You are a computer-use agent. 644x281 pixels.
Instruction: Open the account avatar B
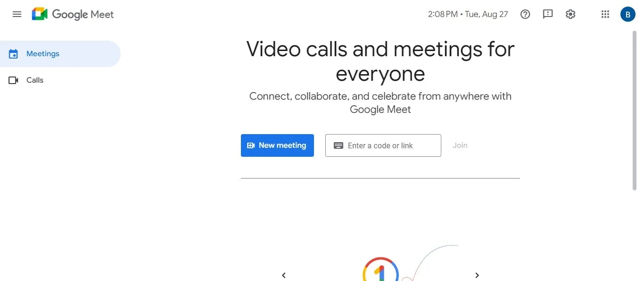click(x=627, y=14)
